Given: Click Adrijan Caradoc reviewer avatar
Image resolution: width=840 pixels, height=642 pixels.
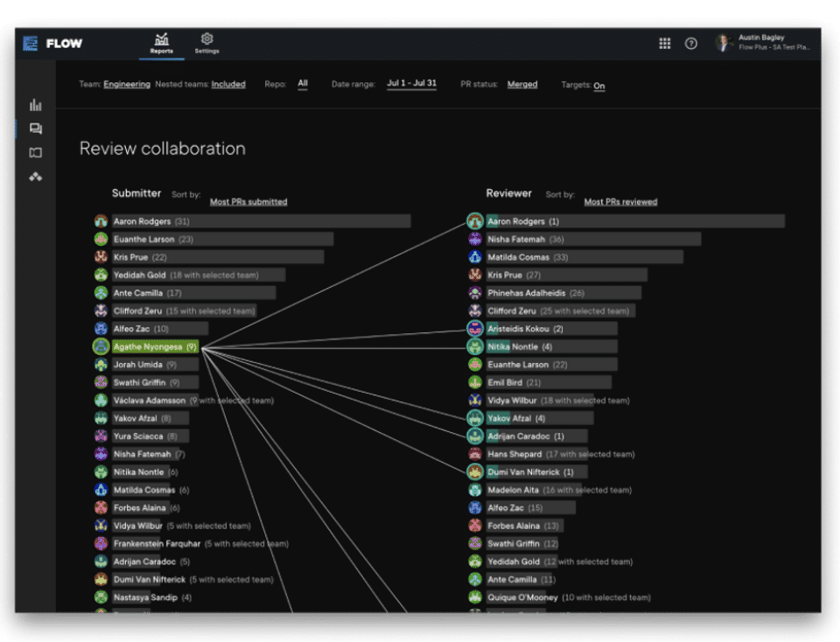Looking at the screenshot, I should (x=474, y=436).
